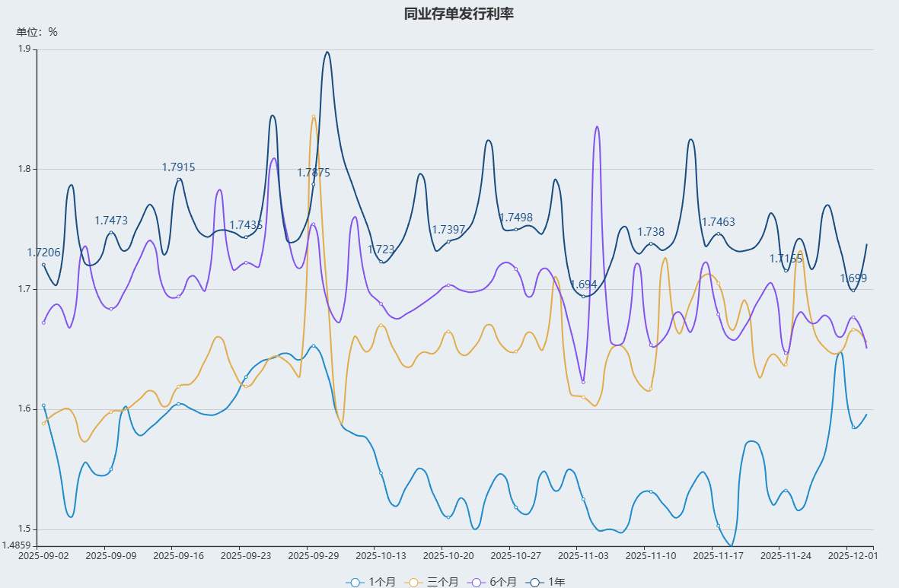Hide the 三个月 series via the legend

coord(432,582)
